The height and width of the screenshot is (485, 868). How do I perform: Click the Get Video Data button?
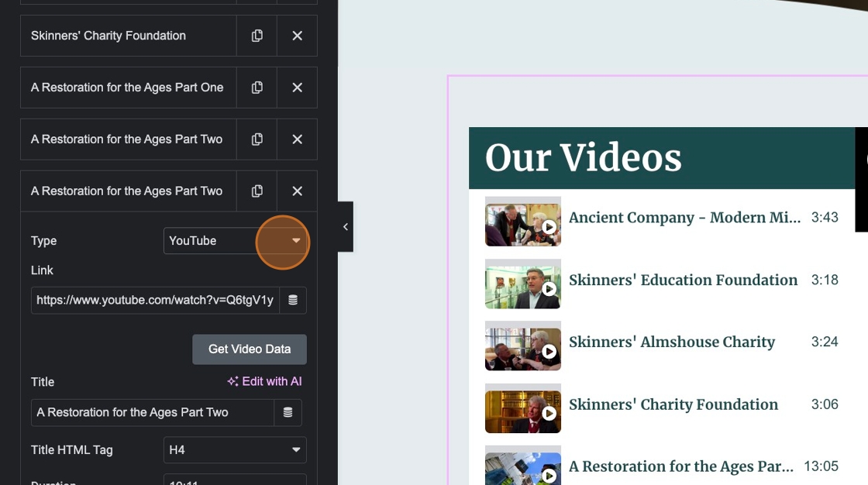[250, 349]
